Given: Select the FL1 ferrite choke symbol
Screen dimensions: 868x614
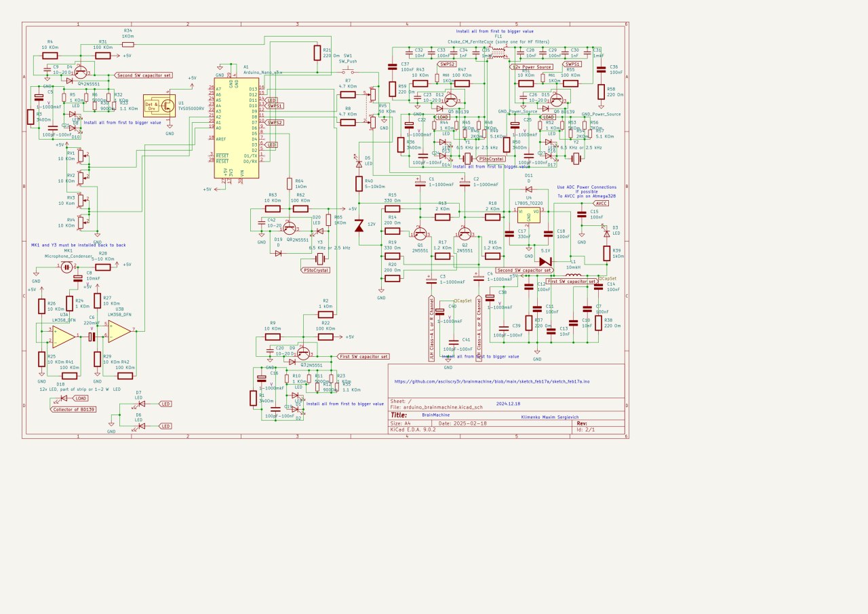Looking at the screenshot, I should click(498, 54).
